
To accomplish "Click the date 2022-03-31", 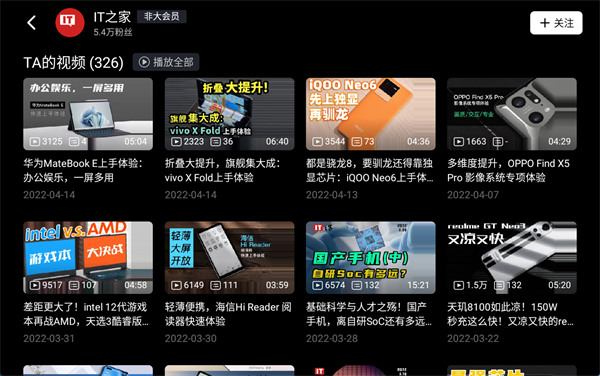I will [49, 339].
